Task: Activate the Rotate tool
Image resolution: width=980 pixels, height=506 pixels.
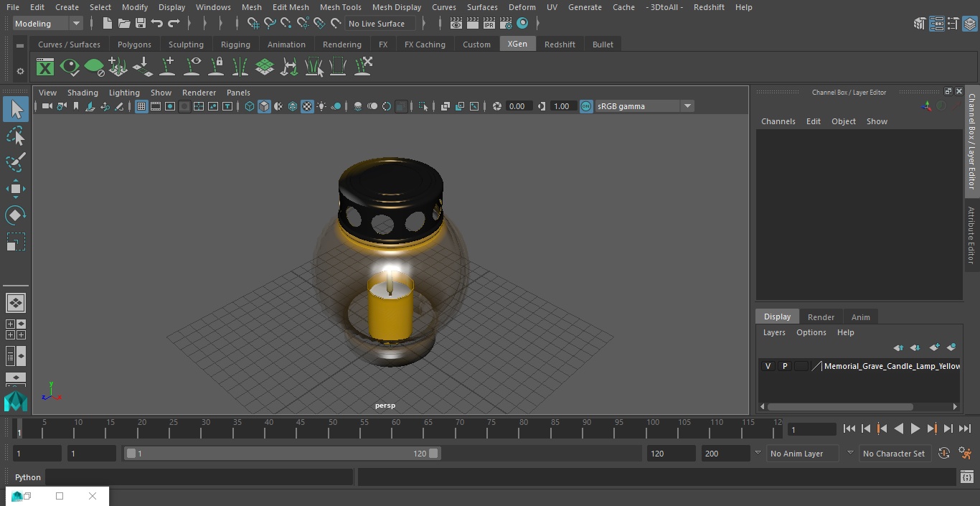Action: (15, 215)
